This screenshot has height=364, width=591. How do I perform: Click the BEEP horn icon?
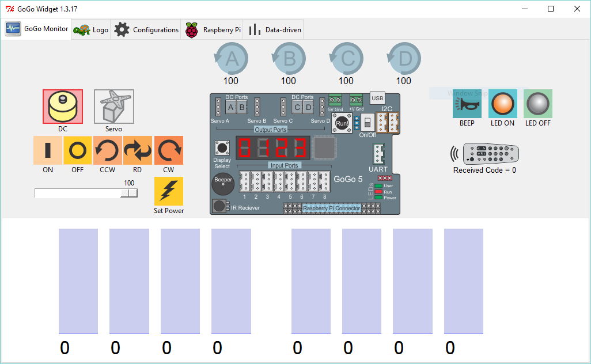[467, 104]
